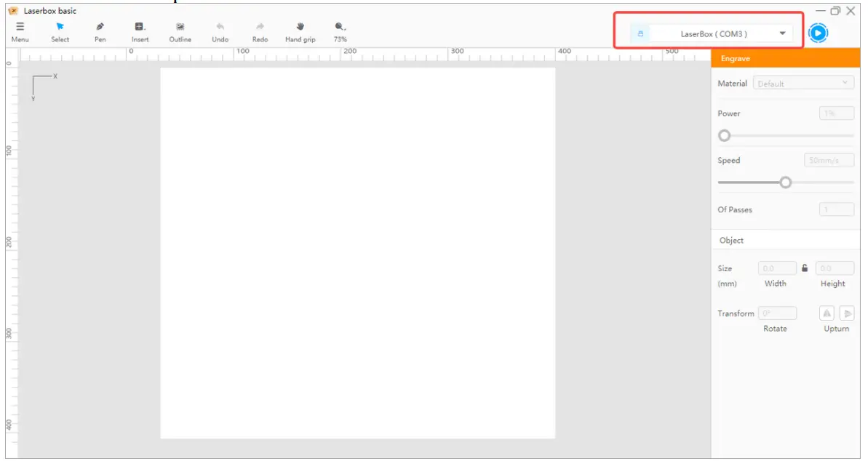Click the Power slider handle

pyautogui.click(x=724, y=135)
